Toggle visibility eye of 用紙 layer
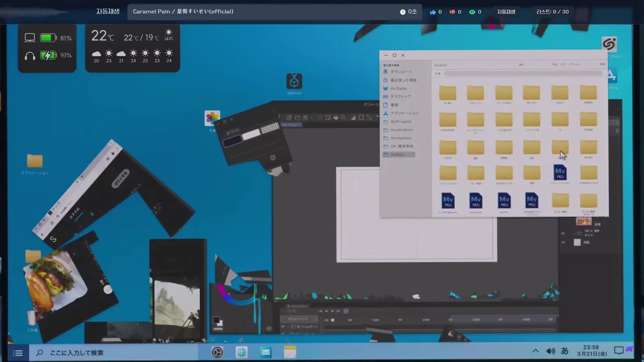The height and width of the screenshot is (362, 644). click(563, 242)
